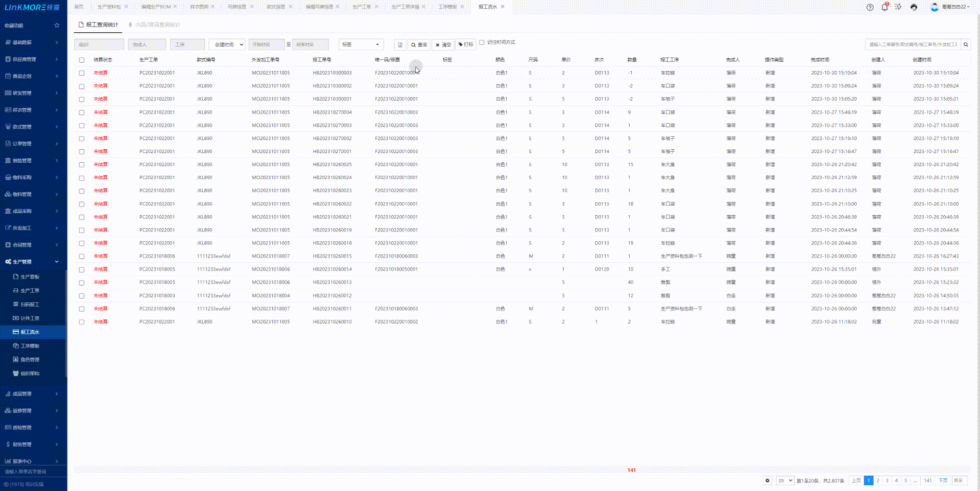Select the row checkbox for HB202310300003
The height and width of the screenshot is (491, 980).
tap(81, 73)
